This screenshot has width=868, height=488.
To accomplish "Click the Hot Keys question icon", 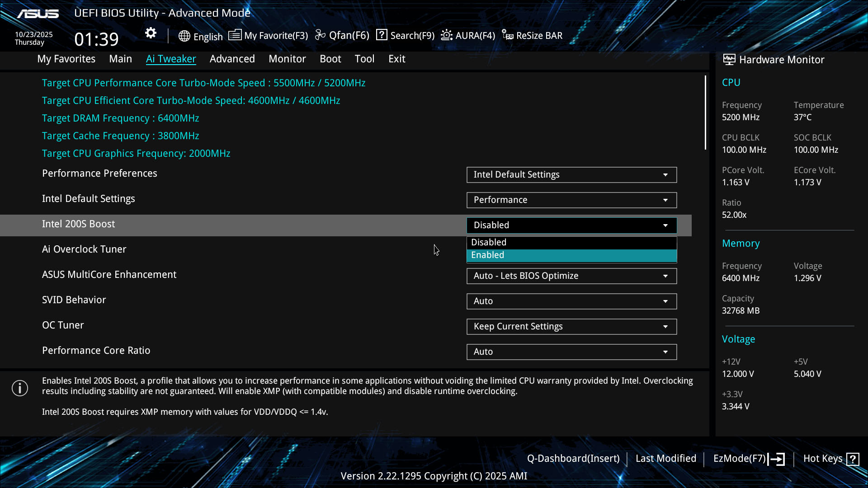I will pos(853,459).
